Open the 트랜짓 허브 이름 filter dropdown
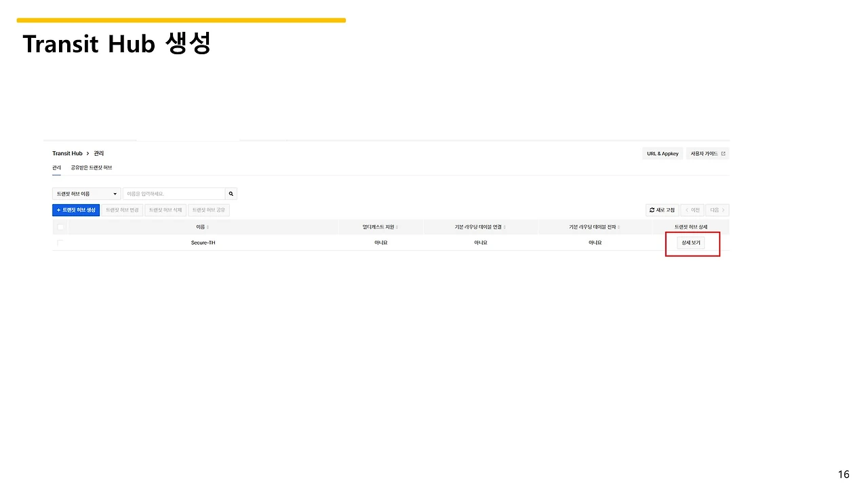This screenshot has width=868, height=488. point(87,194)
